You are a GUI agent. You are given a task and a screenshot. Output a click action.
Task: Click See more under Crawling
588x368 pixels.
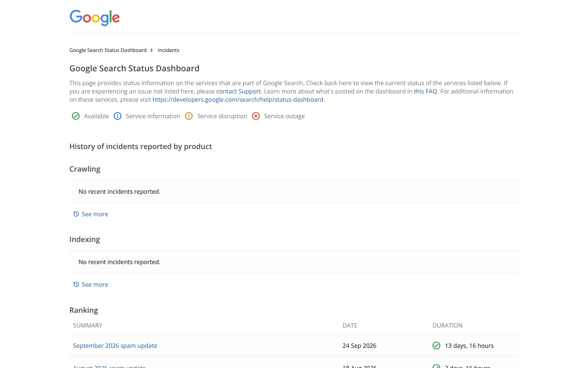[x=95, y=214]
